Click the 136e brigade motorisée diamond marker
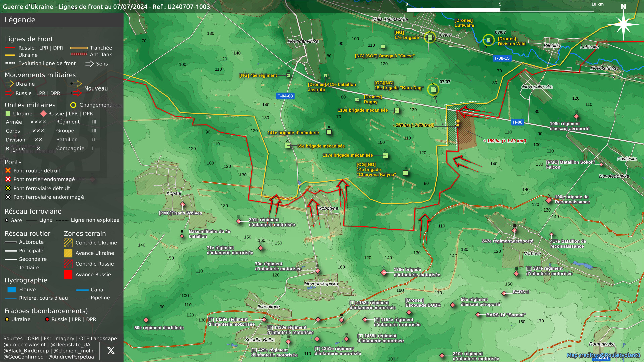Screen dimensions: 644x362 384,273
